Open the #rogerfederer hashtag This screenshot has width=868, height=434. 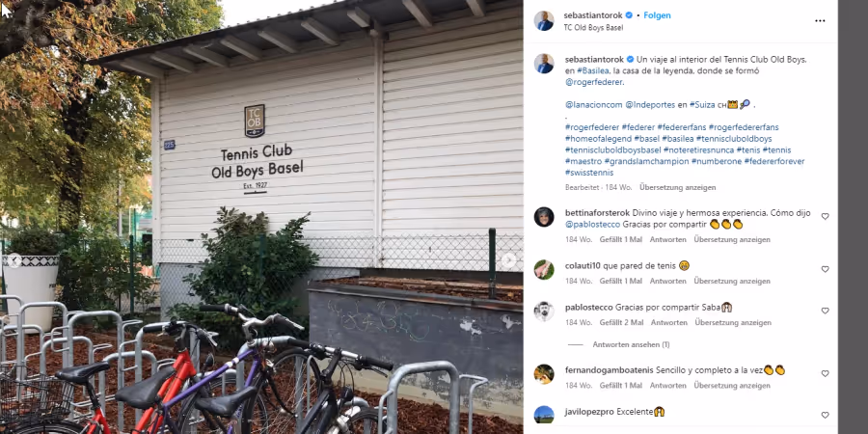click(592, 127)
